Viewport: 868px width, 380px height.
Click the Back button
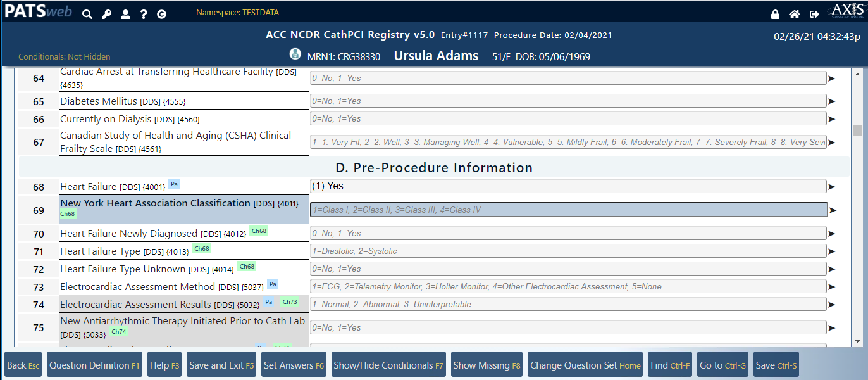23,365
